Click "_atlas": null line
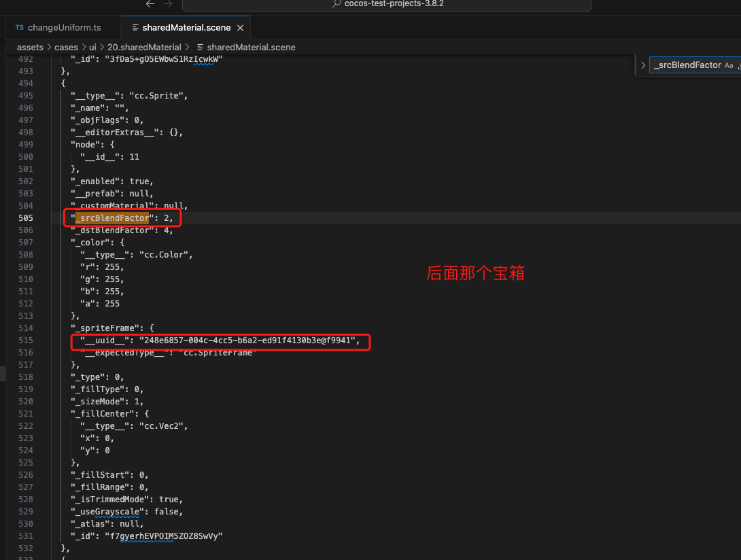The width and height of the screenshot is (741, 560). [x=107, y=524]
